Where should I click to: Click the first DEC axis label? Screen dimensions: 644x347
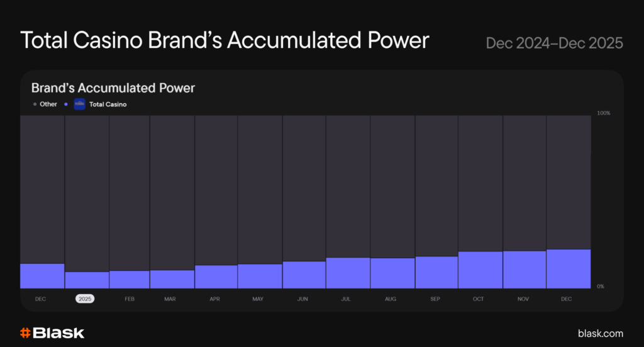point(40,299)
